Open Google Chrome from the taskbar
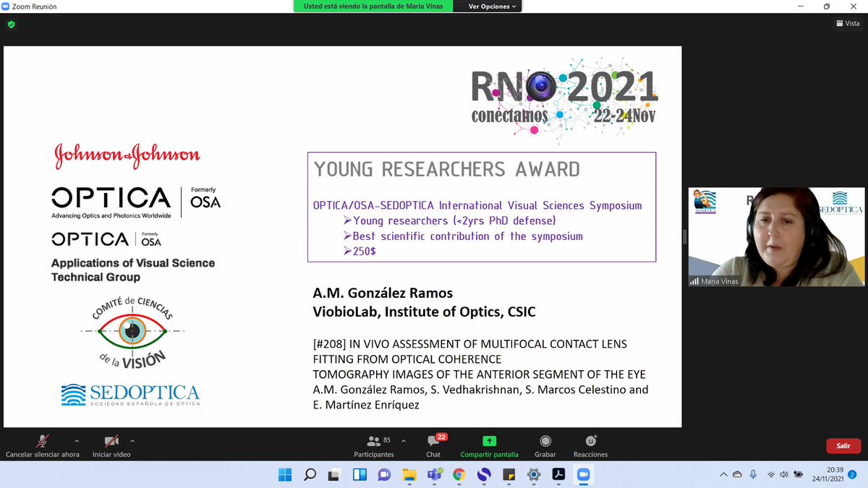Image resolution: width=868 pixels, height=488 pixels. pos(459,475)
